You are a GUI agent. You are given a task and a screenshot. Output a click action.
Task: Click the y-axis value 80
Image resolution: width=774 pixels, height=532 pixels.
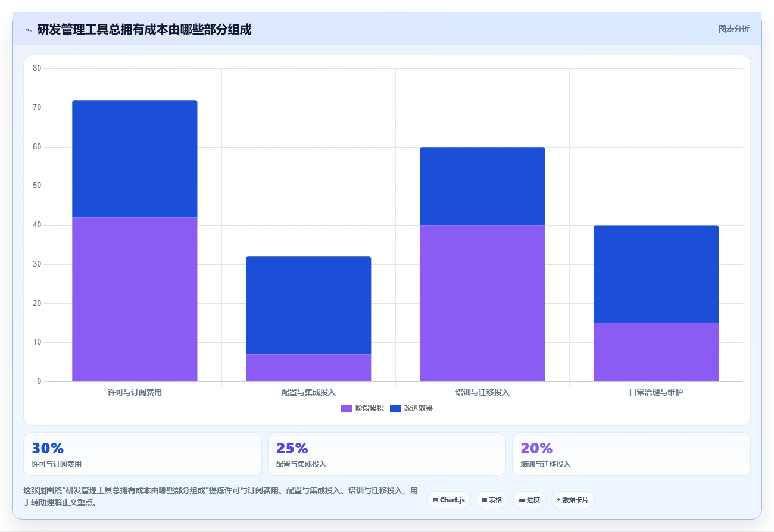(x=37, y=68)
